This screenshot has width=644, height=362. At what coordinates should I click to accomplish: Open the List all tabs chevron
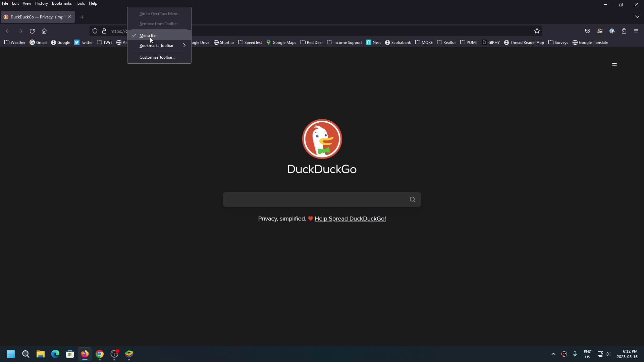pyautogui.click(x=637, y=17)
